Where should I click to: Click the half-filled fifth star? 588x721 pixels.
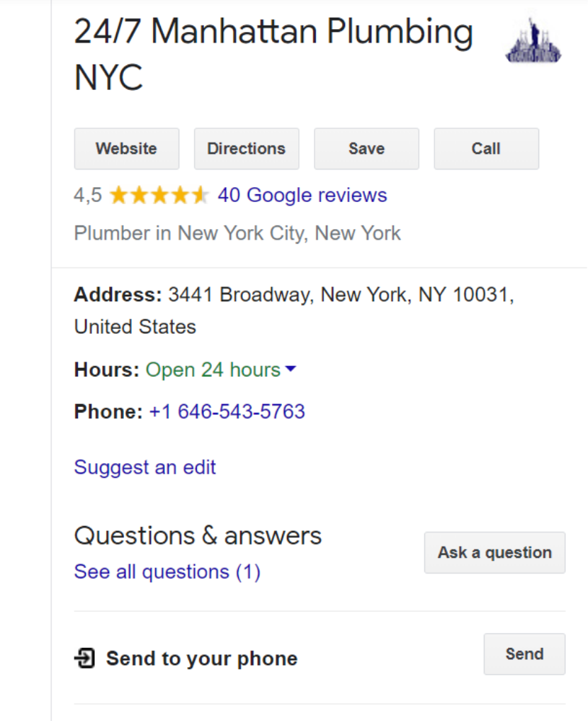click(198, 195)
